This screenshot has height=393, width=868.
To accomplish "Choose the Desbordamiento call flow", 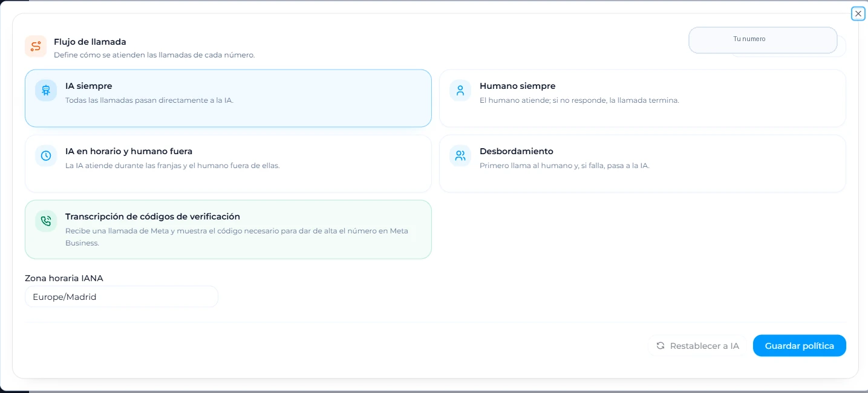I will pos(642,163).
